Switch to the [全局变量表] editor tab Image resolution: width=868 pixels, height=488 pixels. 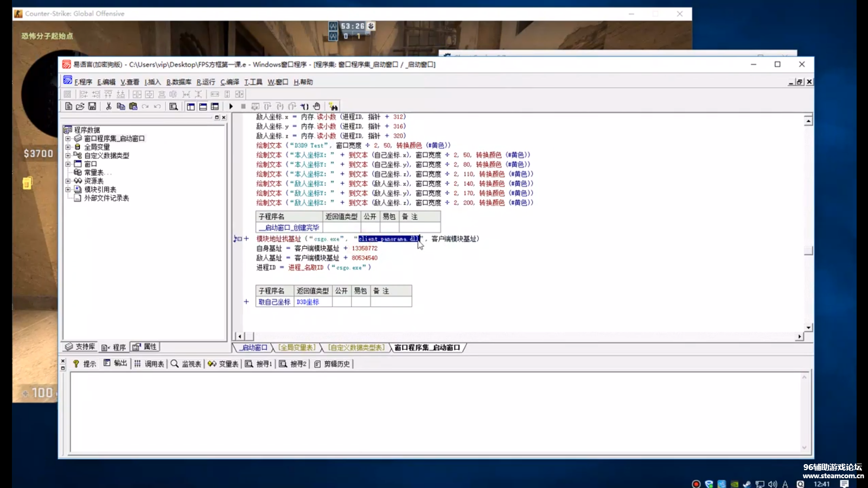(297, 348)
